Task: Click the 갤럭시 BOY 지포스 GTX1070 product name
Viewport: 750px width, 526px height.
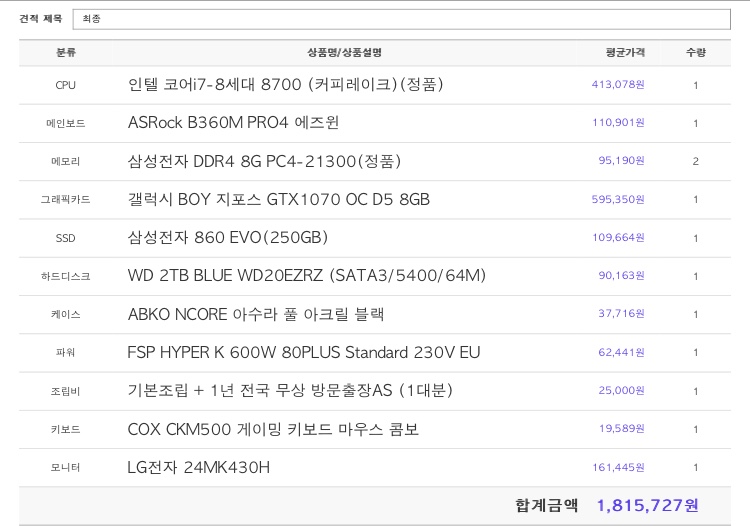Action: pyautogui.click(x=278, y=200)
